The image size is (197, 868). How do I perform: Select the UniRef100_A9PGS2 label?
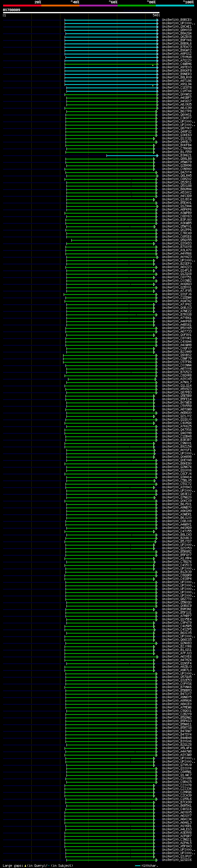pyautogui.click(x=176, y=54)
